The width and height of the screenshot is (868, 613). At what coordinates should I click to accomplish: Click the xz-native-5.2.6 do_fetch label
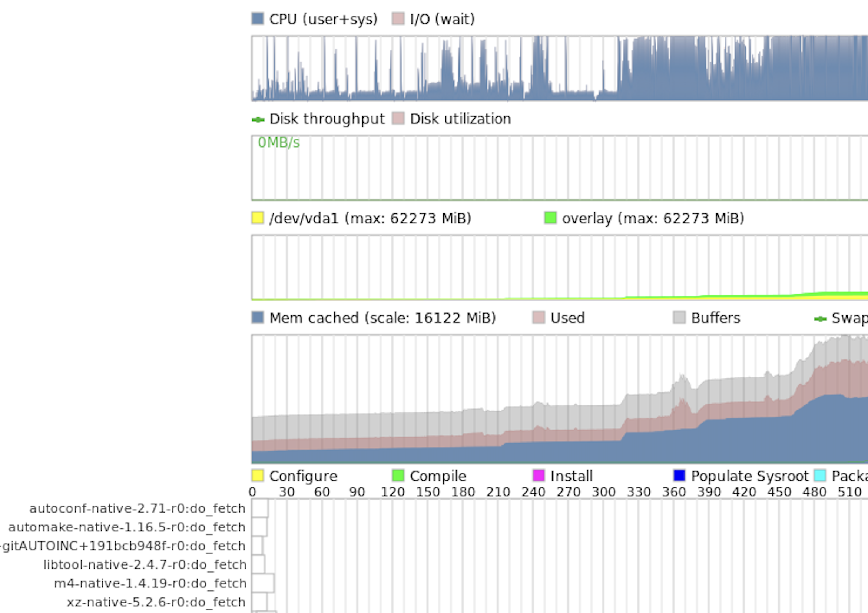(156, 602)
